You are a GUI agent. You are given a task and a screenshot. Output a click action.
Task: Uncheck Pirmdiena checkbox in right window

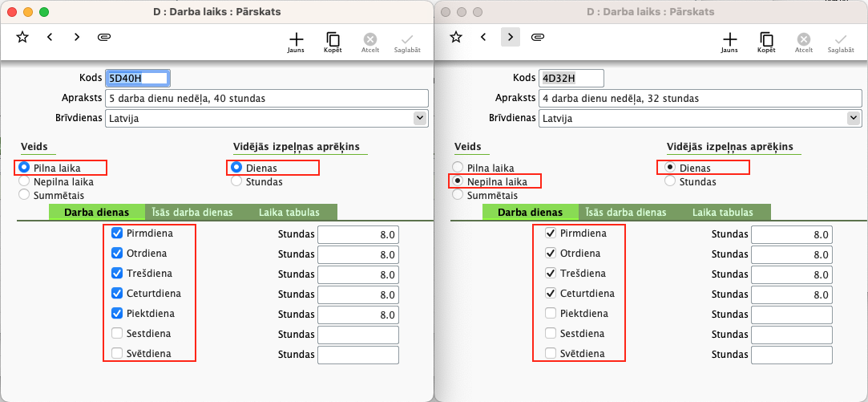pyautogui.click(x=551, y=233)
